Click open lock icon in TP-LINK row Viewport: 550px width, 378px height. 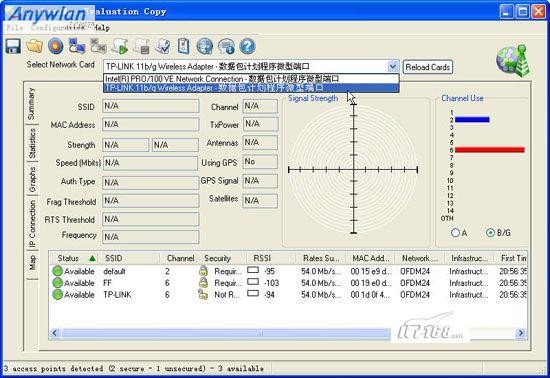203,294
